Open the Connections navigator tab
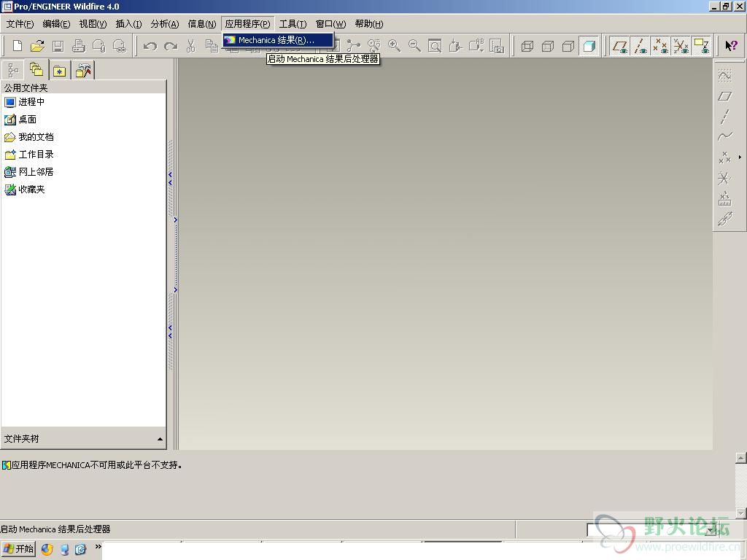Image resolution: width=747 pixels, height=560 pixels. click(83, 71)
